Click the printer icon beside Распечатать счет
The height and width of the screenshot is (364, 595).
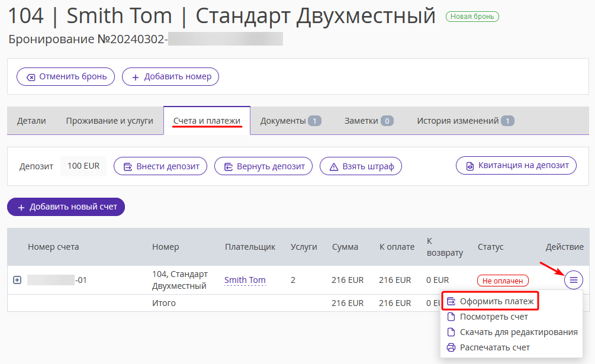click(451, 347)
